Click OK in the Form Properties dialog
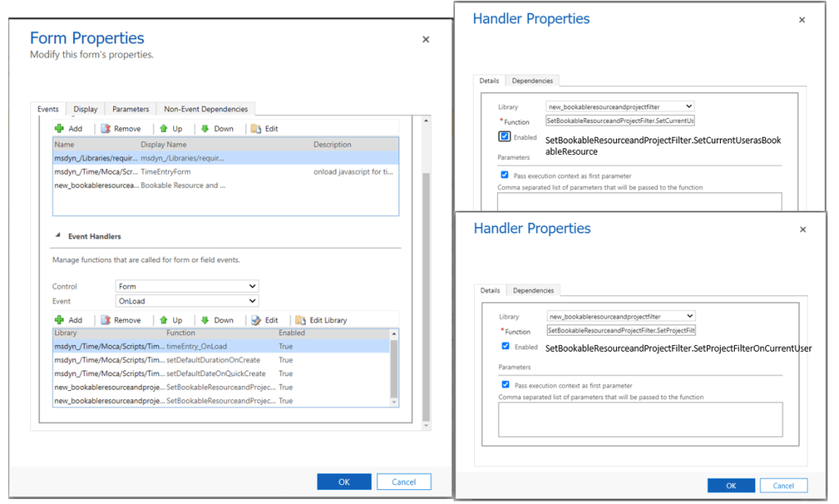Viewport: 839px width, 504px height. coord(344,482)
